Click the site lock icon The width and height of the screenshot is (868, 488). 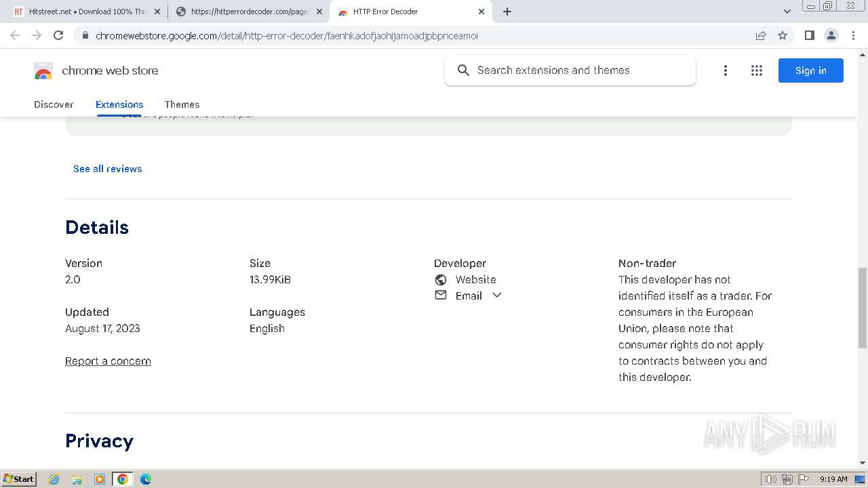[85, 36]
